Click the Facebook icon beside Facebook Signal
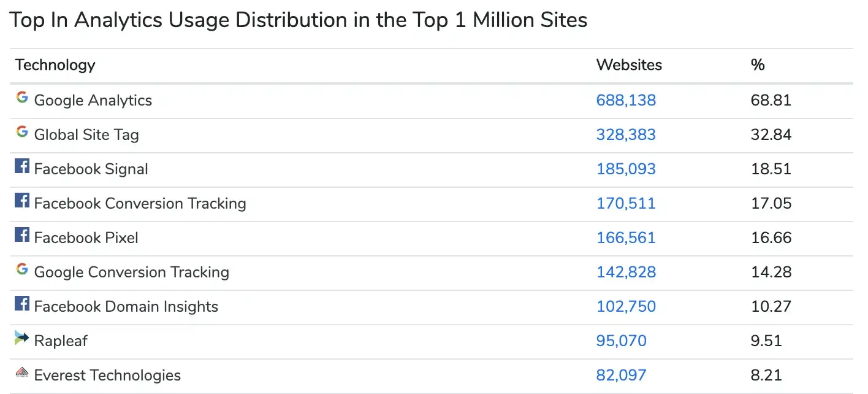This screenshot has height=394, width=868. (22, 166)
